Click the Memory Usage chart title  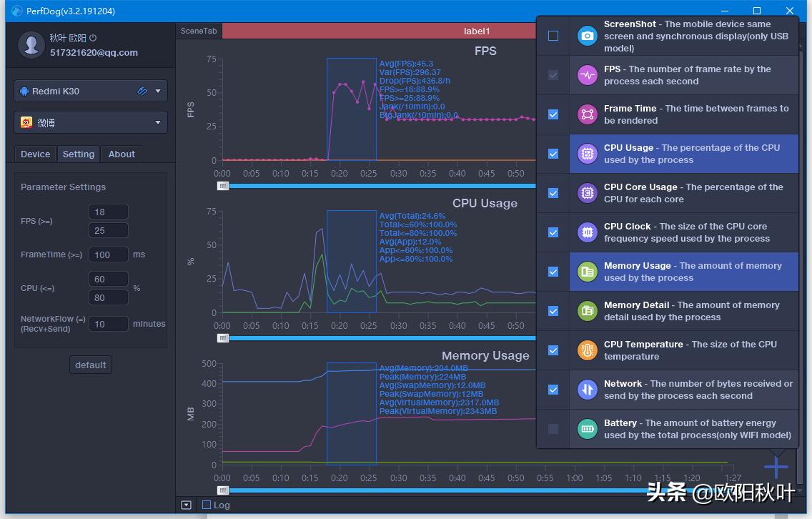485,355
